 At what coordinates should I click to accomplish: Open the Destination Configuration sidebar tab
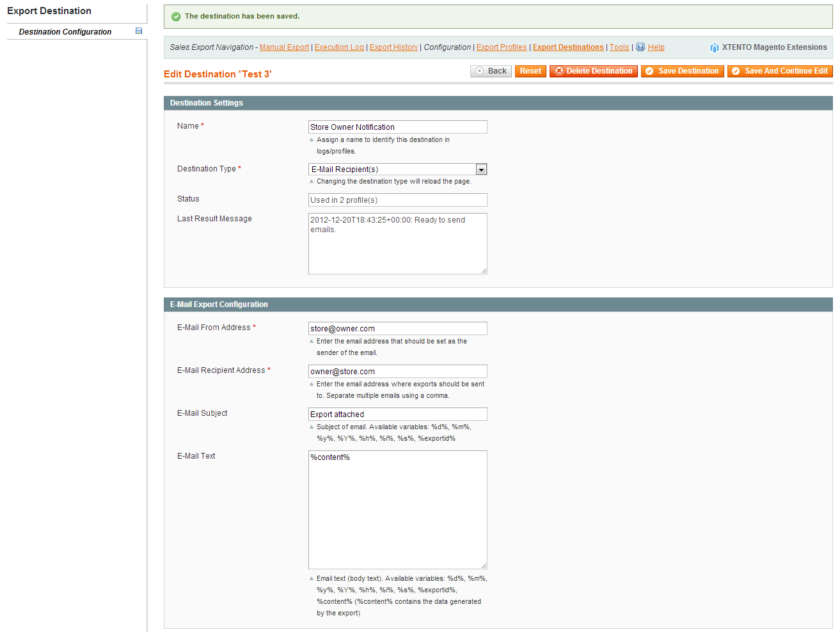point(65,32)
